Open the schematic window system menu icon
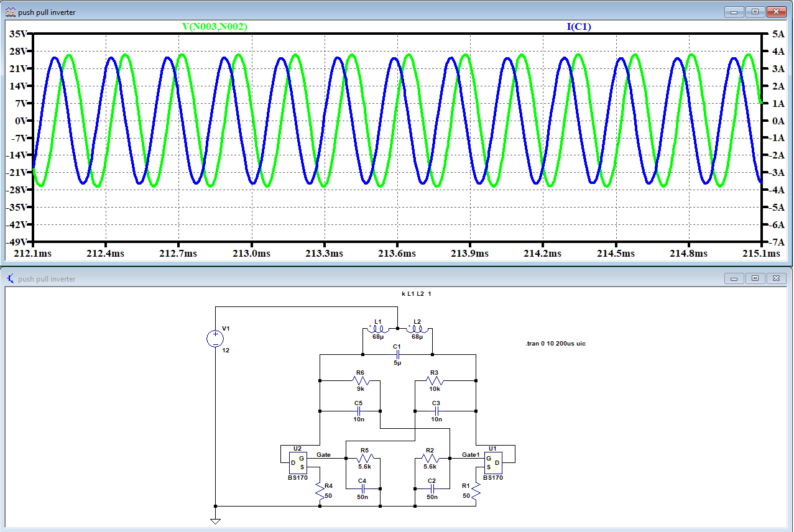Screen dimensions: 794x532 pos(10,278)
